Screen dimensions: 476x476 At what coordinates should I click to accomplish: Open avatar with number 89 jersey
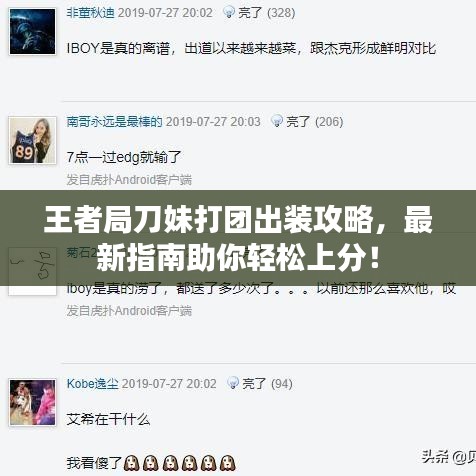(x=32, y=140)
